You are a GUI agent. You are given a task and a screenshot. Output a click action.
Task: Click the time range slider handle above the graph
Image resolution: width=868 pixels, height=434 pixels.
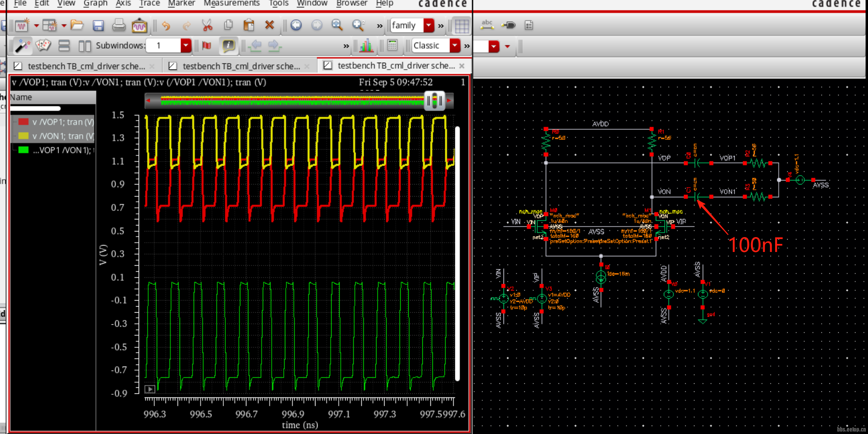click(x=435, y=100)
